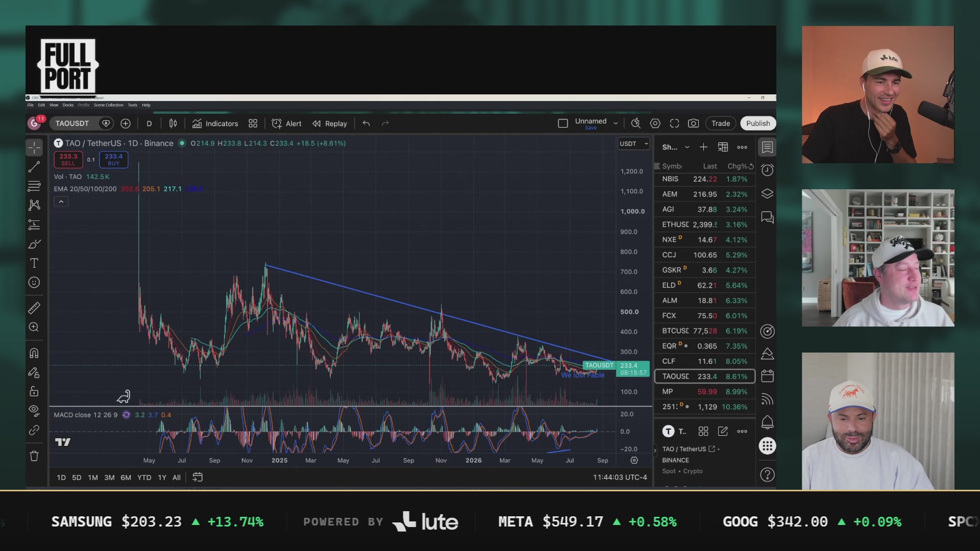Expand the Unnamed layout dropdown arrow

coord(616,123)
